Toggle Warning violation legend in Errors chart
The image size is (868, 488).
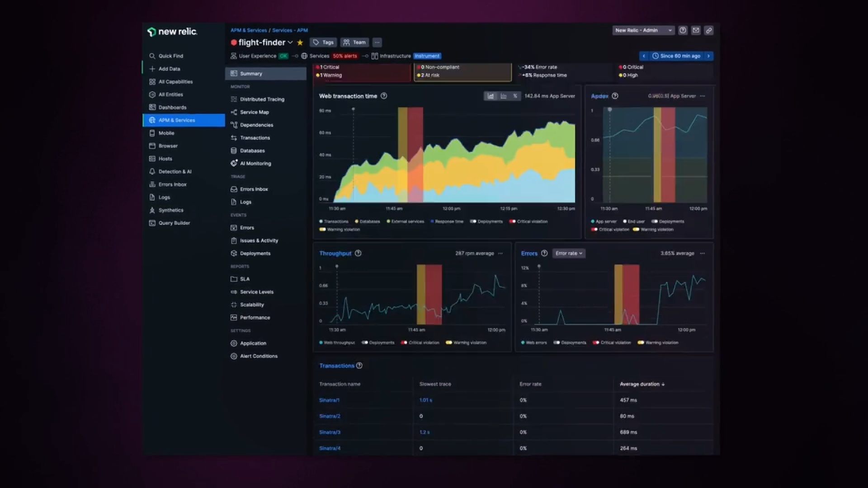coord(658,343)
